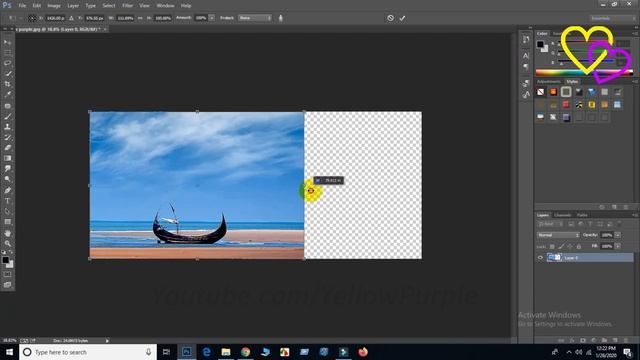This screenshot has height=360, width=640.
Task: Open the Image menu
Action: tap(54, 6)
